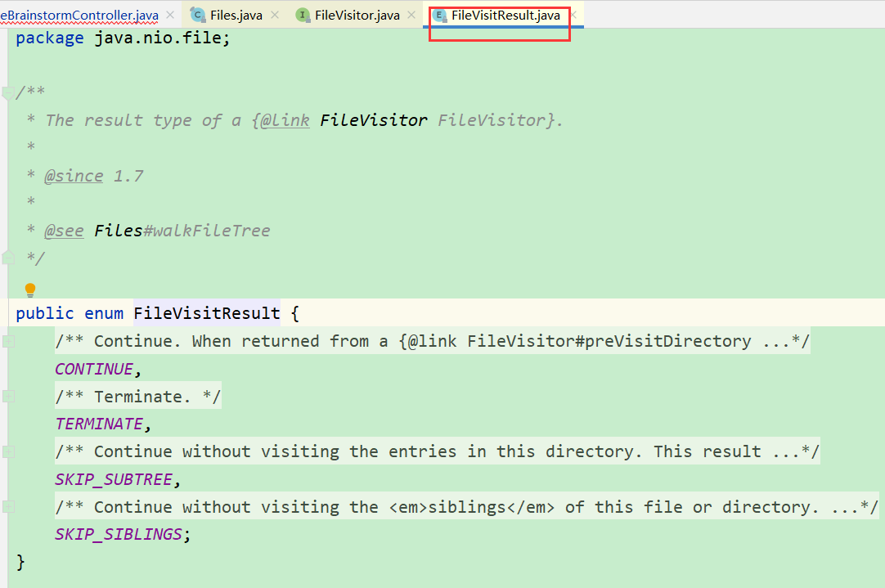Close the eBrainstormController.java tab
Viewport: 885px width, 588px height.
170,16
